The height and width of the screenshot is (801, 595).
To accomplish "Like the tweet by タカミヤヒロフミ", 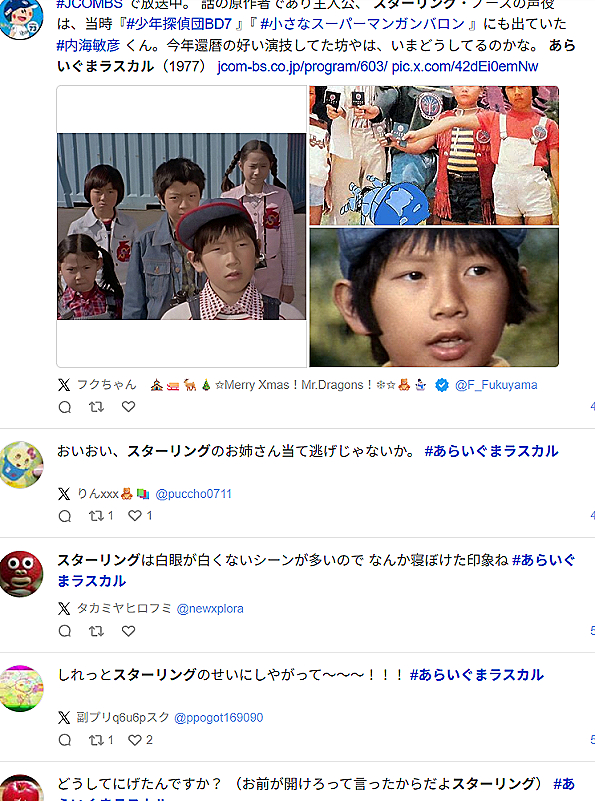I will (x=129, y=631).
